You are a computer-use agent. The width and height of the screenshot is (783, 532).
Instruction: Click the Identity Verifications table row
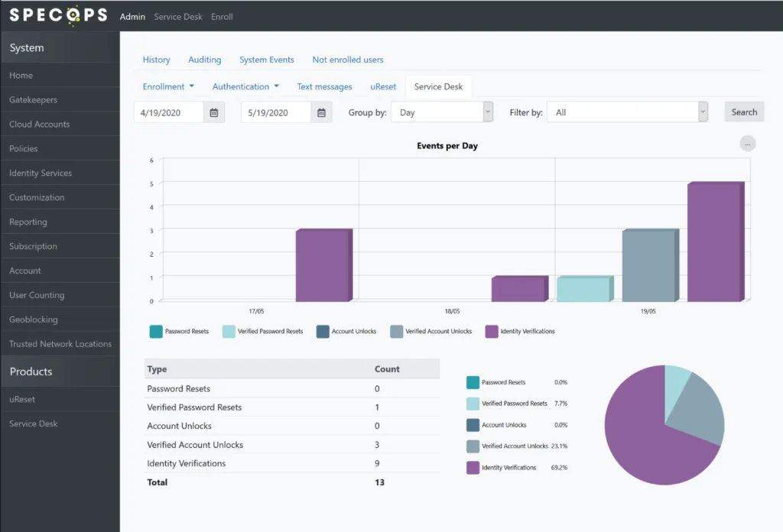point(292,464)
